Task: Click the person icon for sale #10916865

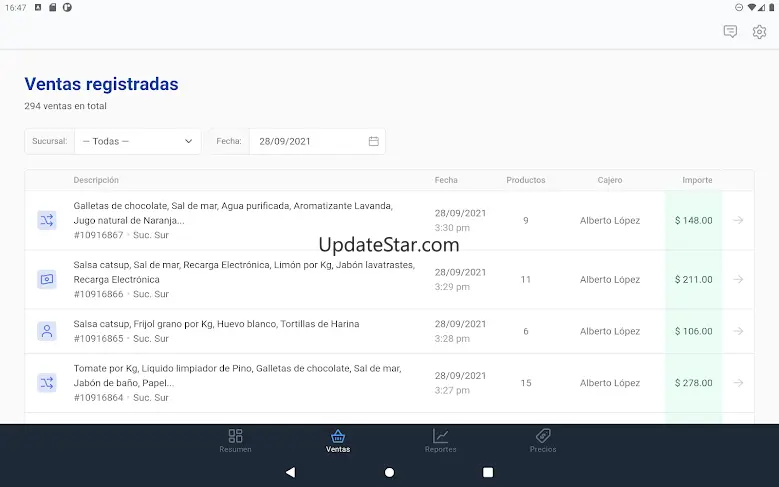Action: [x=47, y=331]
